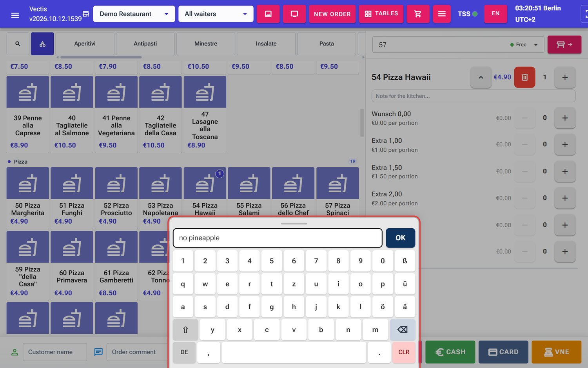Image resolution: width=588 pixels, height=368 pixels.
Task: Click the backspace key on keyboard
Action: (x=403, y=330)
